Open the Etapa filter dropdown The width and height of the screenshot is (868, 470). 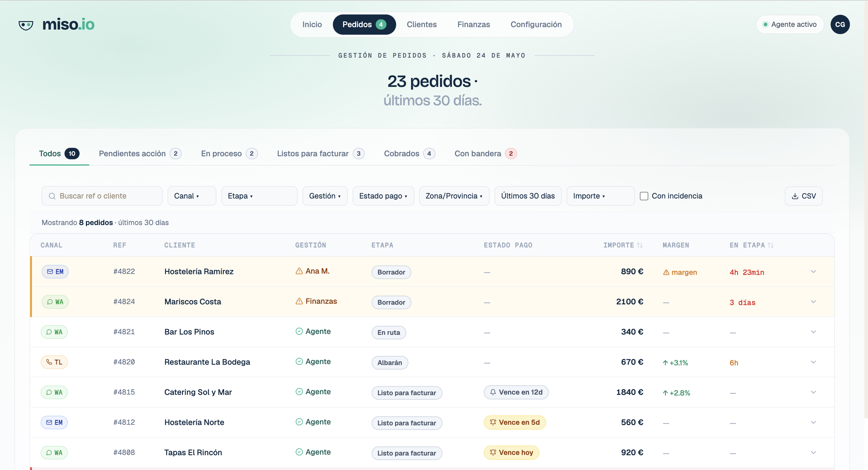tap(259, 196)
